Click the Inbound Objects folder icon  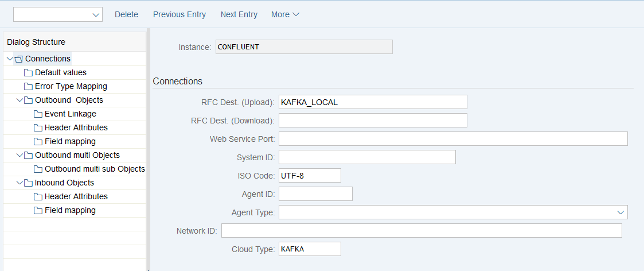tap(28, 183)
